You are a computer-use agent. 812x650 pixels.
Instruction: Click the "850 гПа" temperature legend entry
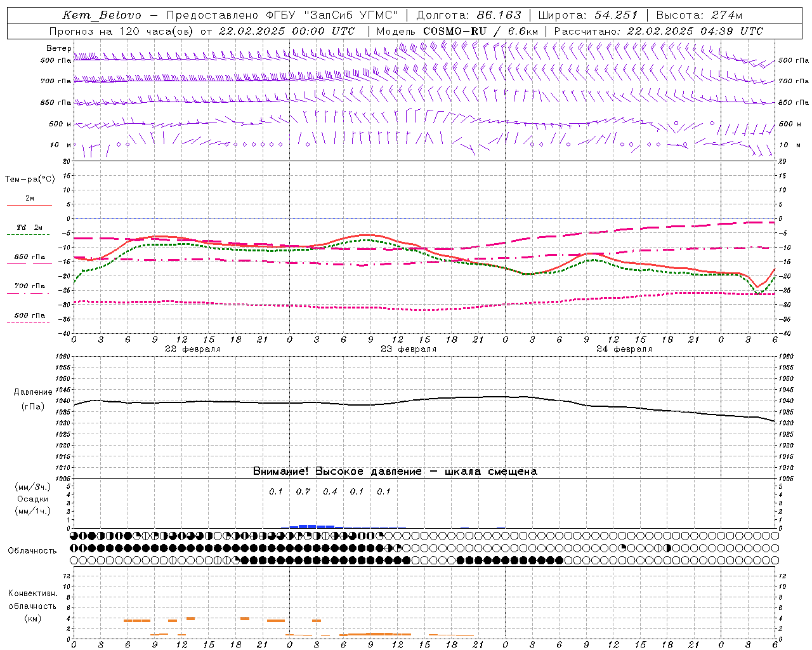coord(29,257)
